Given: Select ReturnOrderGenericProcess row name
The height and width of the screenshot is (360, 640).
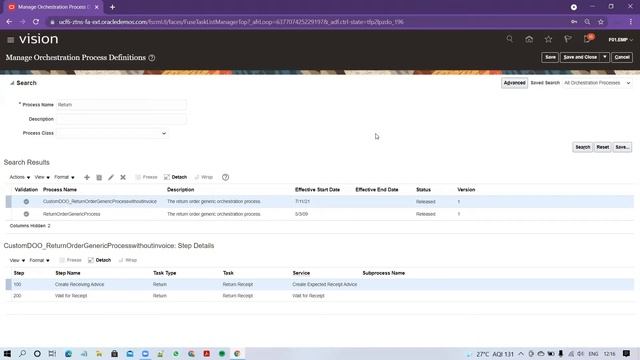Looking at the screenshot, I should (x=71, y=214).
